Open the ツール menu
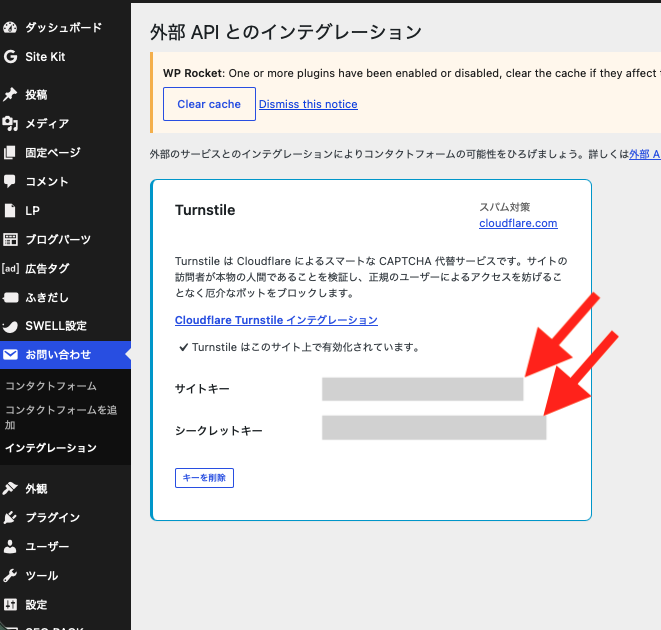Viewport: 661px width, 630px height. 42,576
